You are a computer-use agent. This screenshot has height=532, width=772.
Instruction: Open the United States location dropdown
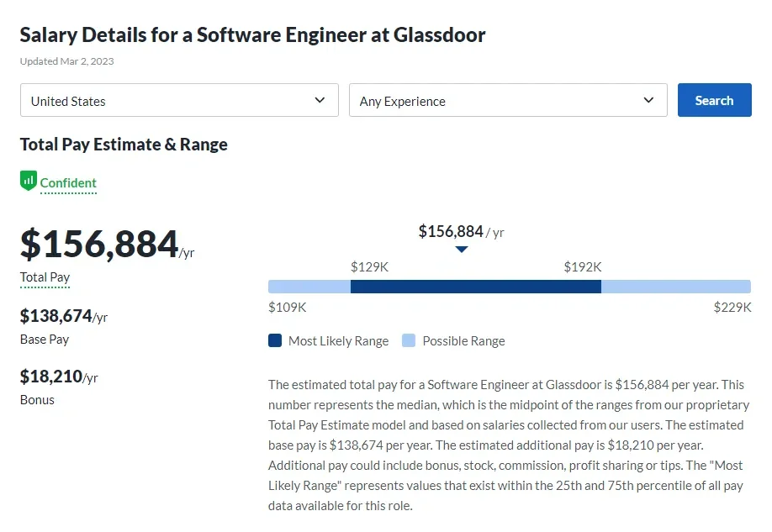(x=179, y=100)
